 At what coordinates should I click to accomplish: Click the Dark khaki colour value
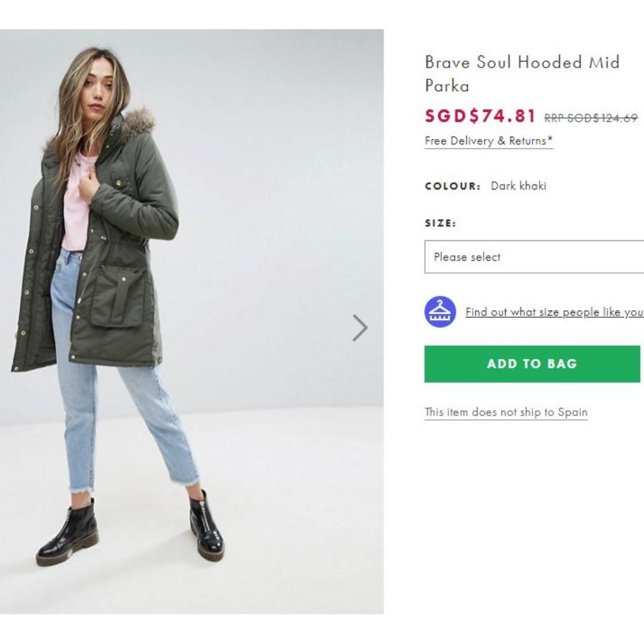tap(518, 185)
